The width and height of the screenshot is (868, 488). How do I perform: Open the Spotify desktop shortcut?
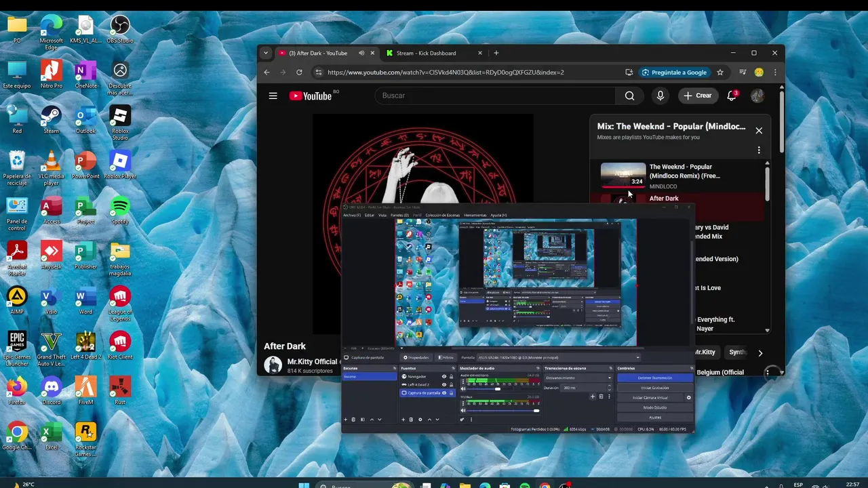[x=120, y=209]
